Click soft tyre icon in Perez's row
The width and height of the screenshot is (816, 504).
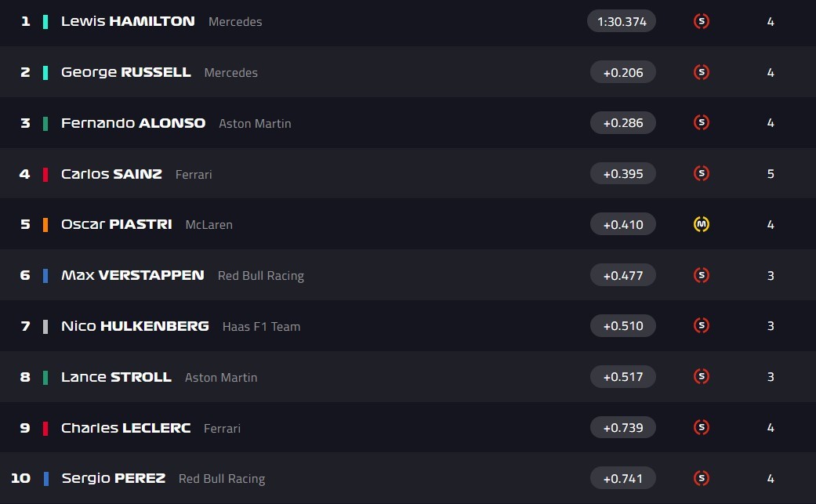(702, 477)
